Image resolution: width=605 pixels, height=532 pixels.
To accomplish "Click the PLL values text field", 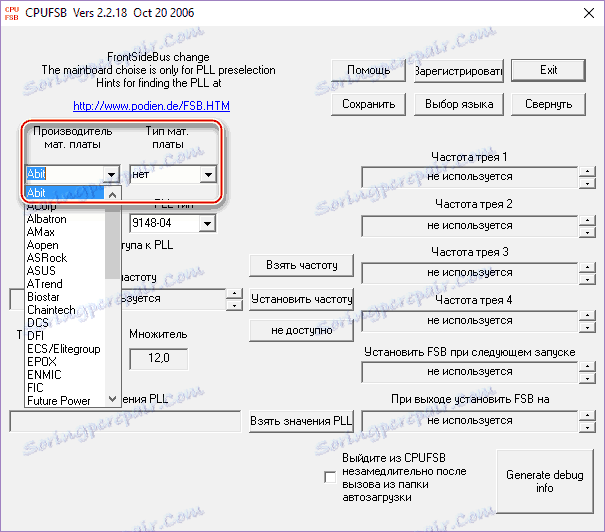I will tap(125, 421).
